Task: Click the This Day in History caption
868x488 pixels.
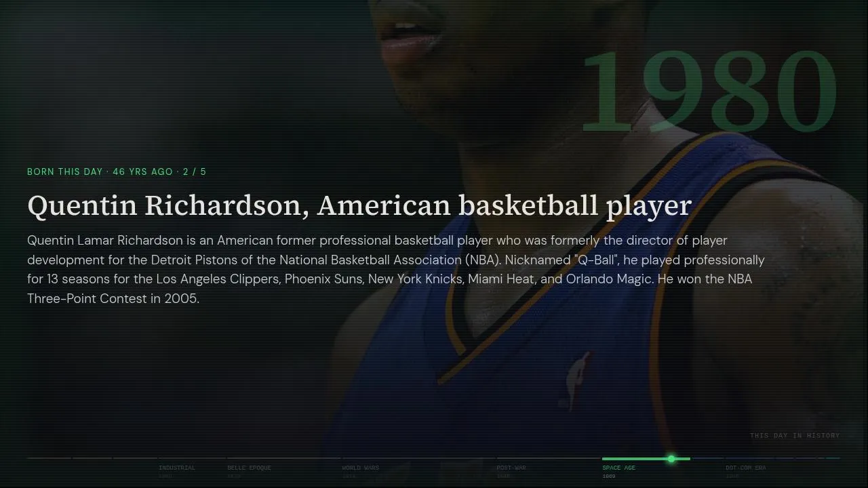Action: point(795,436)
